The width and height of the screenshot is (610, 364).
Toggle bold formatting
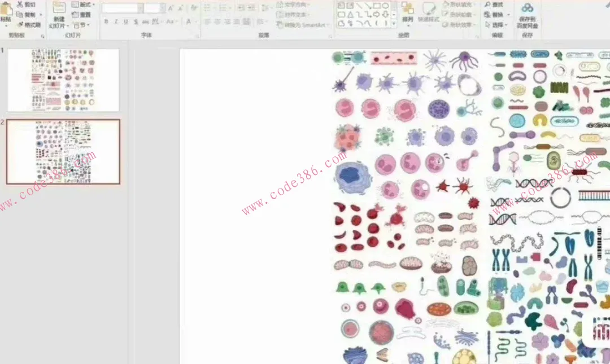pyautogui.click(x=106, y=22)
